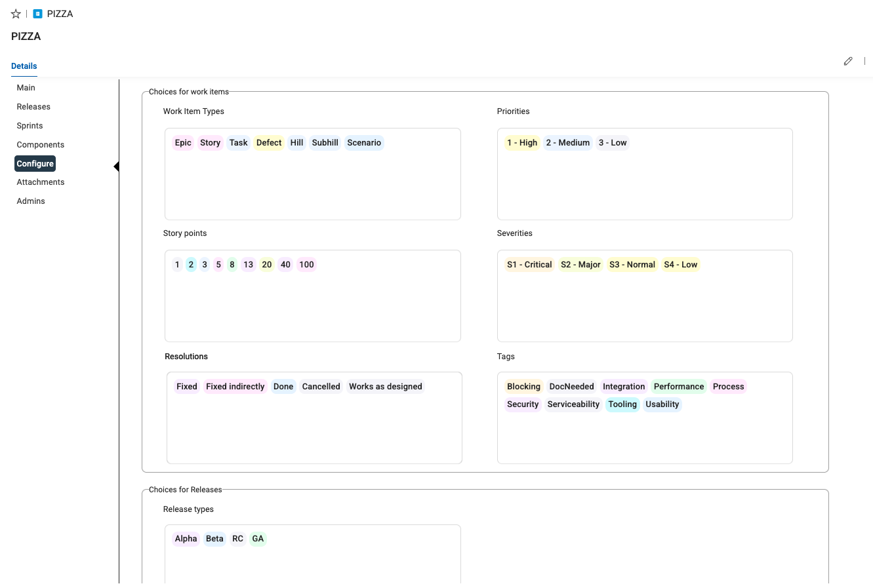Click the Fixed indirectly resolution chip
The height and width of the screenshot is (588, 873).
[x=235, y=387]
